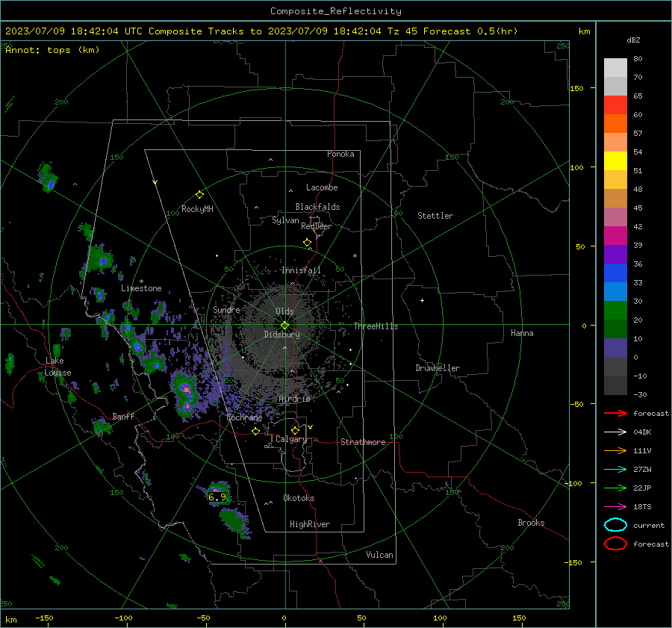Pick the yellow swatch between 54 and 51
This screenshot has width=672, height=628.
click(615, 161)
